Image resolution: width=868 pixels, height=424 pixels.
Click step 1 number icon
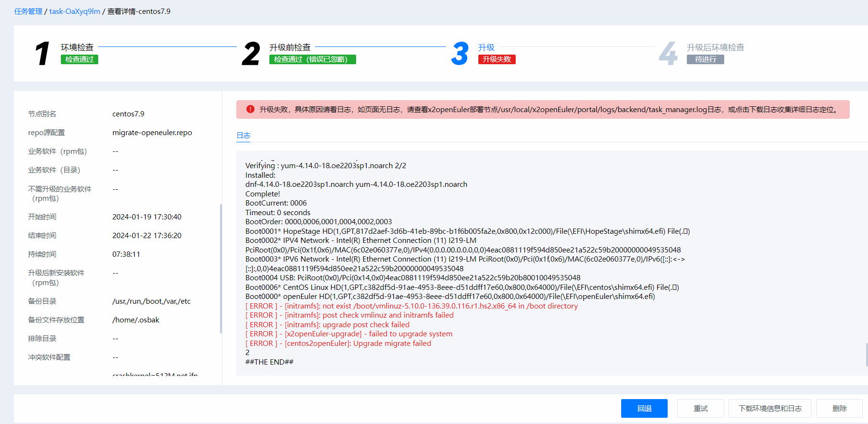(42, 53)
